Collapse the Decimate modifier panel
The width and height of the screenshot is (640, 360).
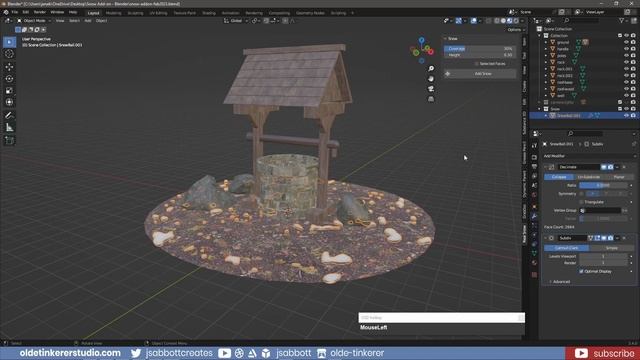[546, 167]
